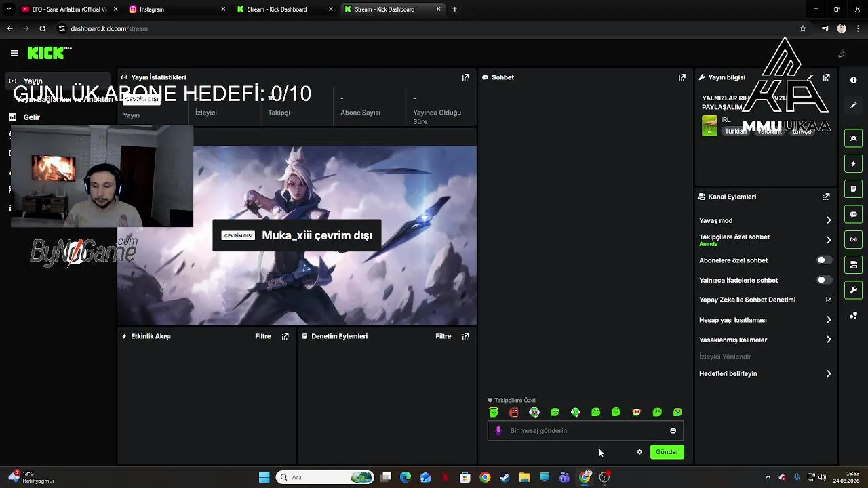Expand Yavaş mod settings

[765, 220]
